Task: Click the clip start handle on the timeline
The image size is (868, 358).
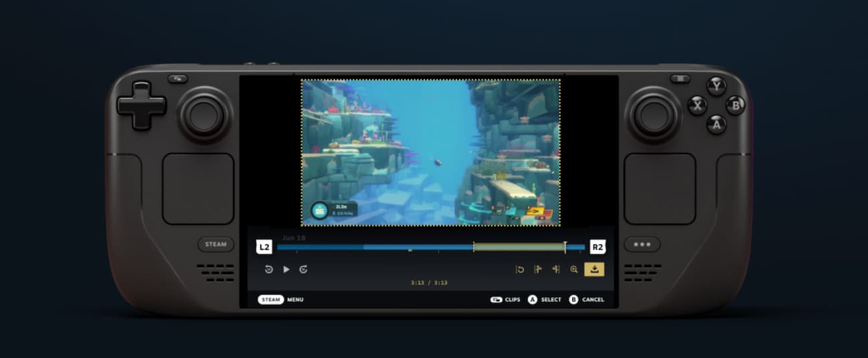Action: coord(473,247)
